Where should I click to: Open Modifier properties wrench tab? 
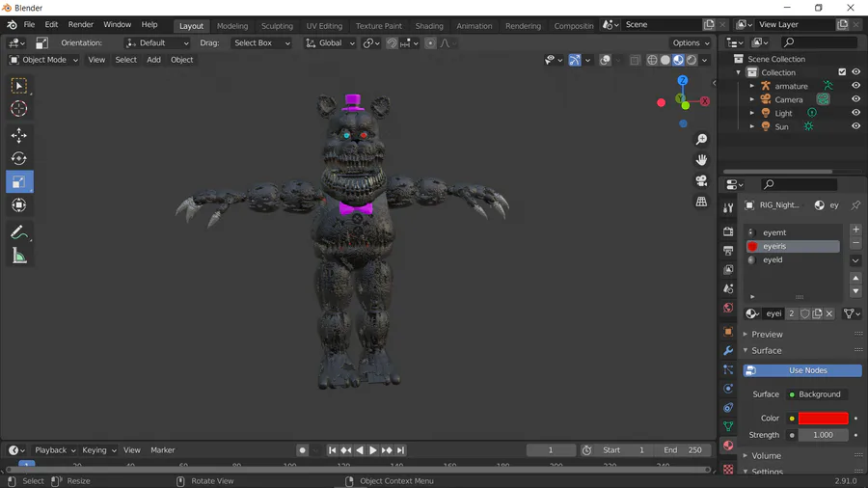(728, 351)
